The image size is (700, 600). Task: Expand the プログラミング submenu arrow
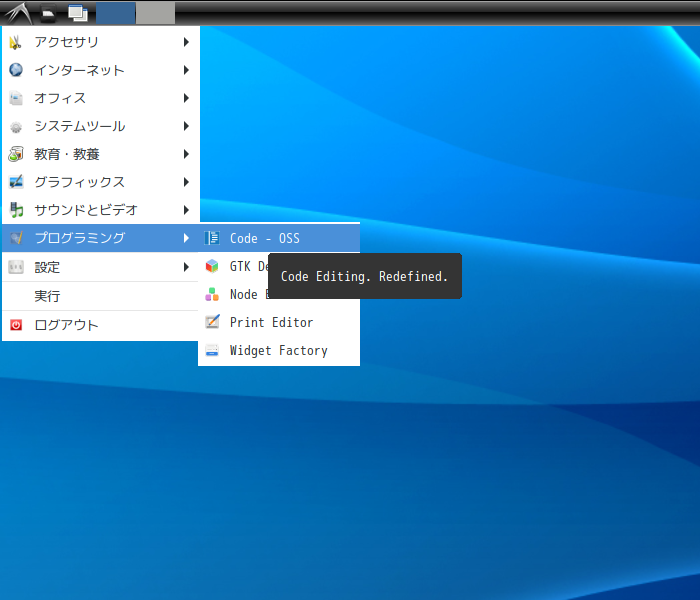click(186, 238)
